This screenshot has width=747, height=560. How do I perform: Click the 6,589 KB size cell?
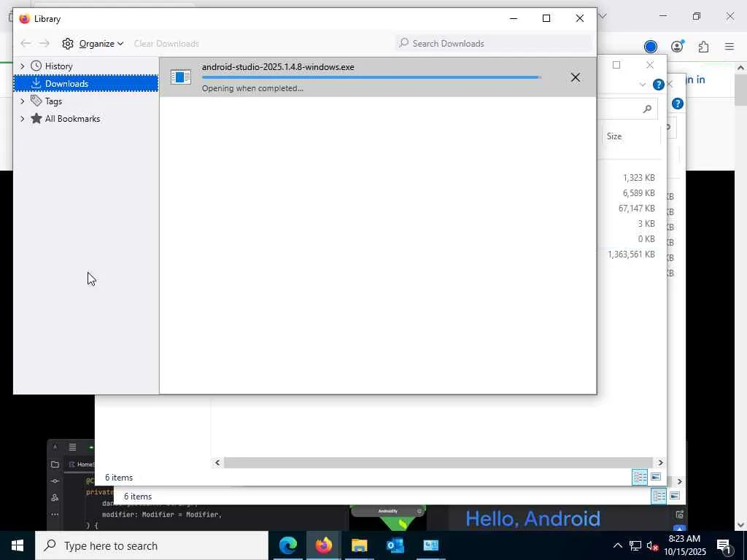(638, 192)
